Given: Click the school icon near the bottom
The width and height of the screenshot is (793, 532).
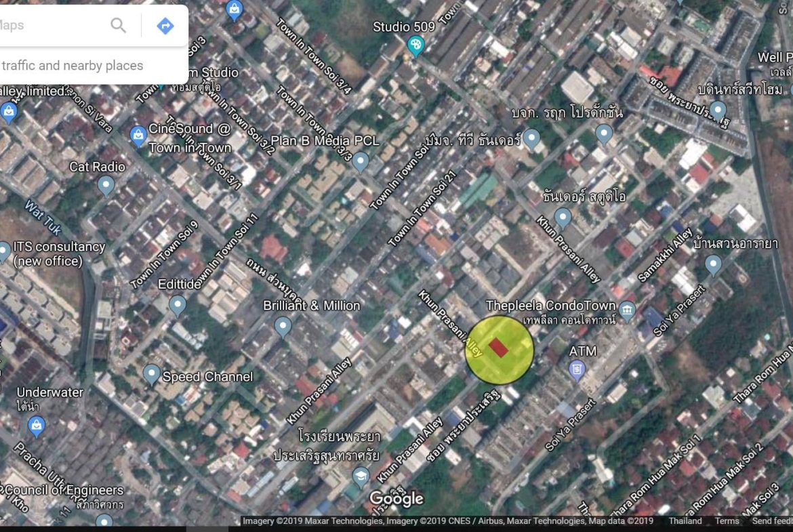Looking at the screenshot, I should coord(361,476).
